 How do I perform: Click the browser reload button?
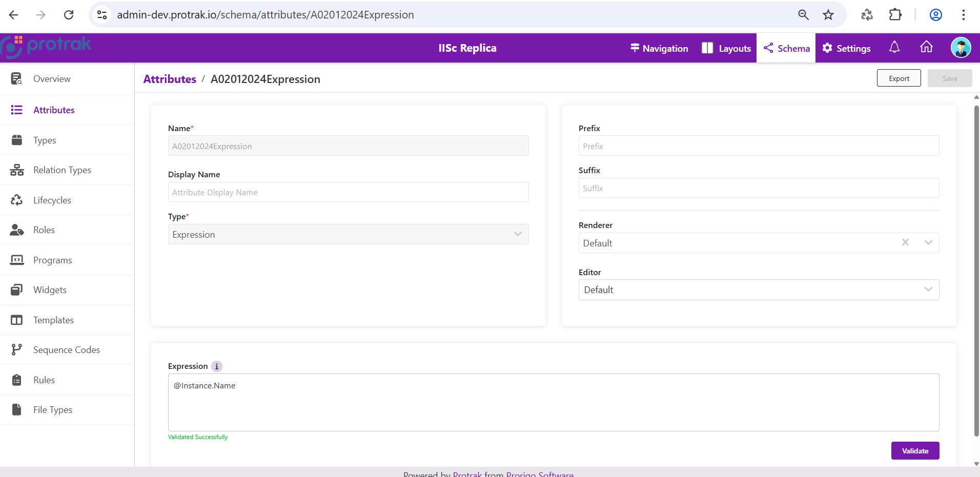point(69,15)
